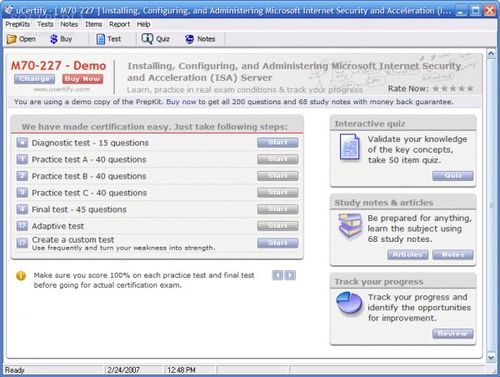Click the 'Diagnostic test - 15 questions' text
This screenshot has height=377, width=500.
pyautogui.click(x=90, y=143)
